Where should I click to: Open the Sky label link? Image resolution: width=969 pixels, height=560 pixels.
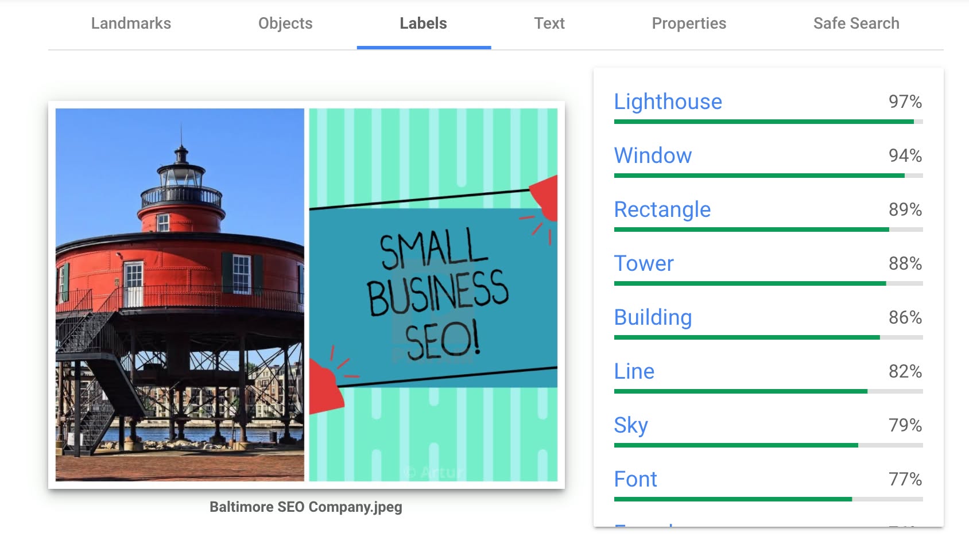point(630,425)
